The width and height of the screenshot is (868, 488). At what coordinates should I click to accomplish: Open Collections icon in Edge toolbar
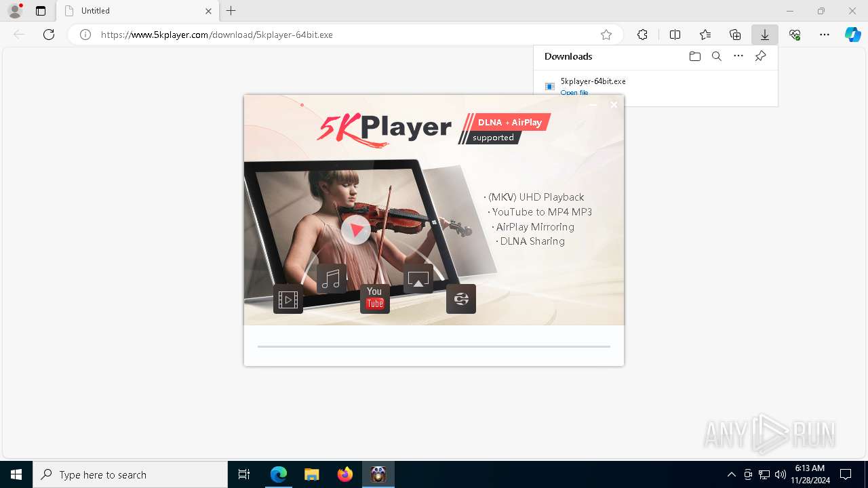click(x=735, y=35)
